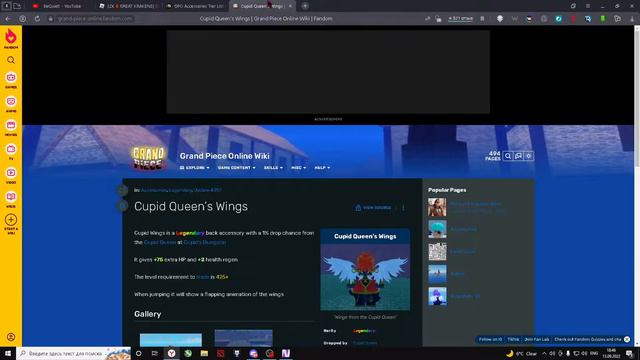Open the Anime section in Fandom sidebar
Screen dimensions: 640x360
pyautogui.click(x=11, y=104)
